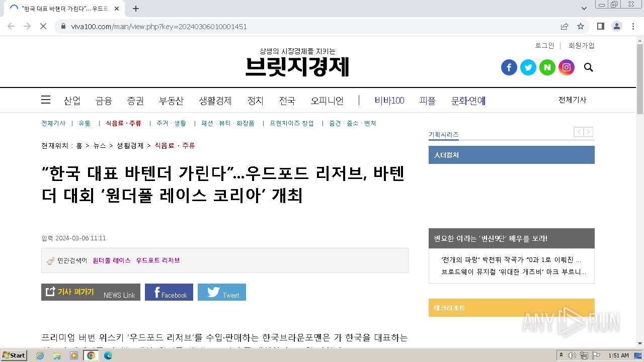This screenshot has width=644, height=362.
Task: Open volume control in system tray
Action: pyautogui.click(x=572, y=355)
